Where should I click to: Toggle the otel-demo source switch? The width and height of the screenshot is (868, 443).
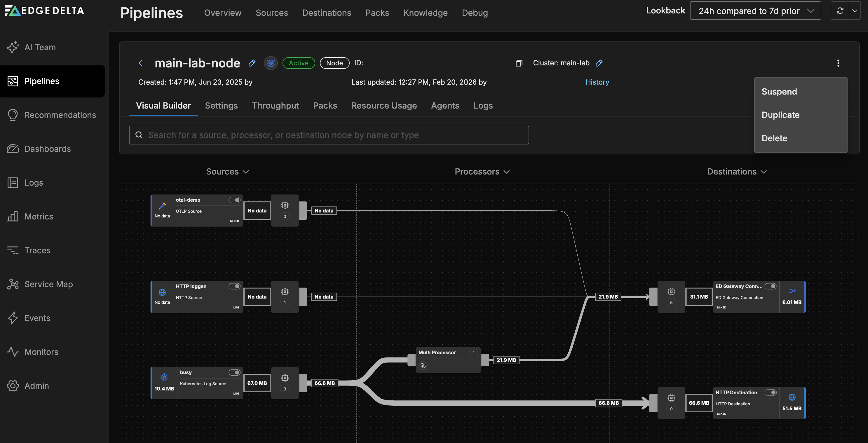coord(234,200)
